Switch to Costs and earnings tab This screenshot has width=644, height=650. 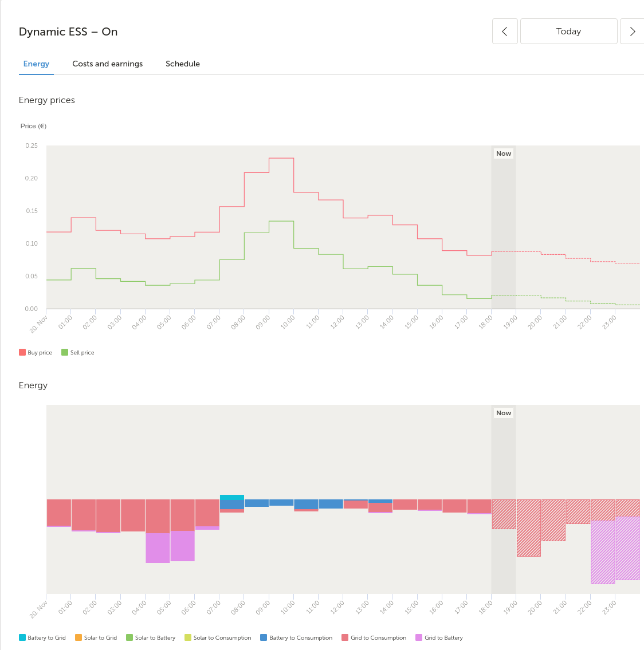107,64
